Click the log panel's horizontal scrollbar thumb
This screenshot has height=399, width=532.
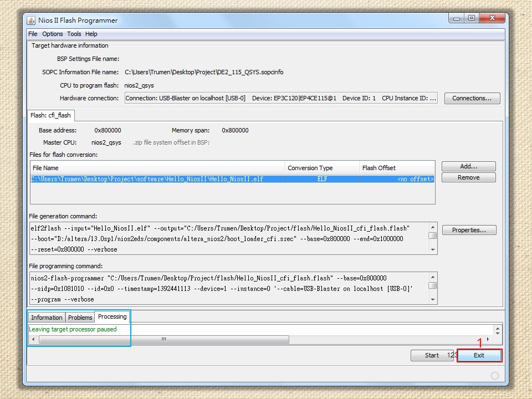coord(164,339)
